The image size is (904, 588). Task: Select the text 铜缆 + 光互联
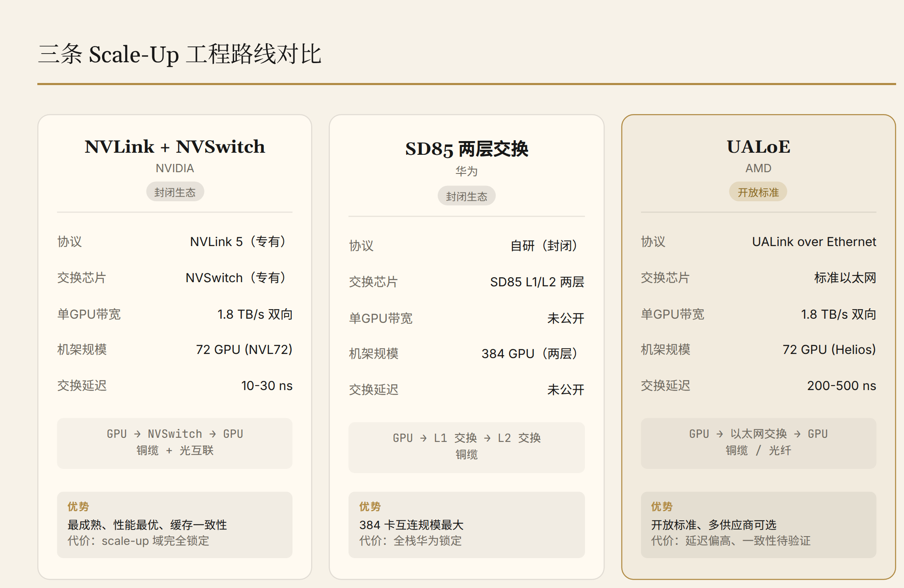coord(175,450)
